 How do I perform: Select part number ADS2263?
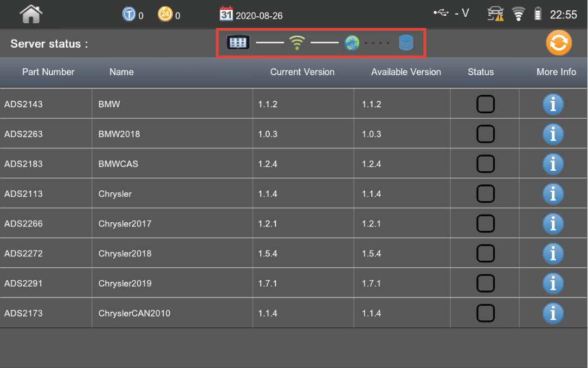(24, 134)
